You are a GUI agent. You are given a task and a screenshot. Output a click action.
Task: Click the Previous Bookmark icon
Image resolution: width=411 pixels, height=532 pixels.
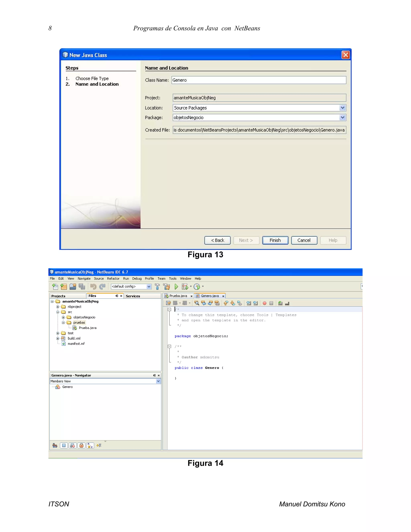click(x=226, y=303)
